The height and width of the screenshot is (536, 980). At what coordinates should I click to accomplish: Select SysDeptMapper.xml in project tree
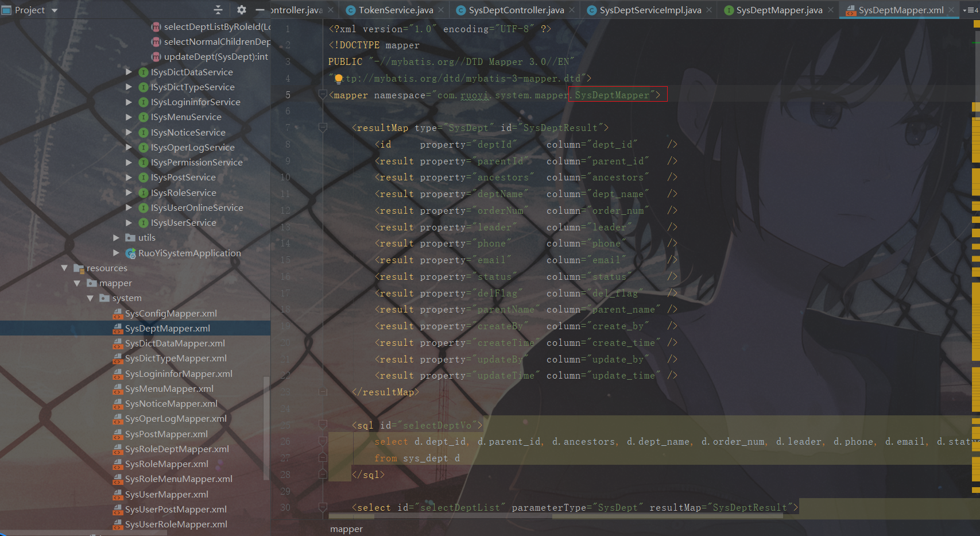pos(168,328)
